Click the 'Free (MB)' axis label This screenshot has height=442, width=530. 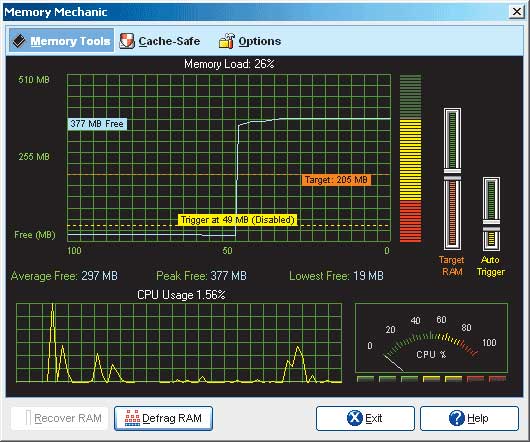[x=35, y=235]
